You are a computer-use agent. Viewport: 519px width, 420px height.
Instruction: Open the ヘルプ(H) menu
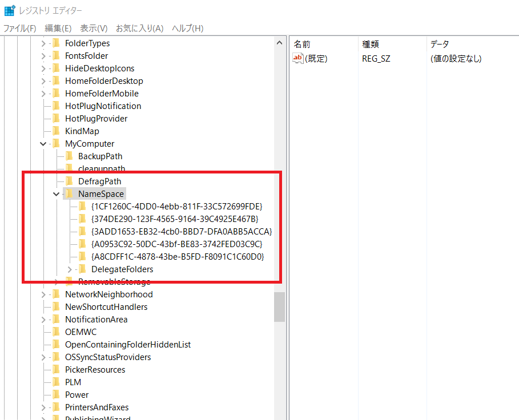coord(187,29)
